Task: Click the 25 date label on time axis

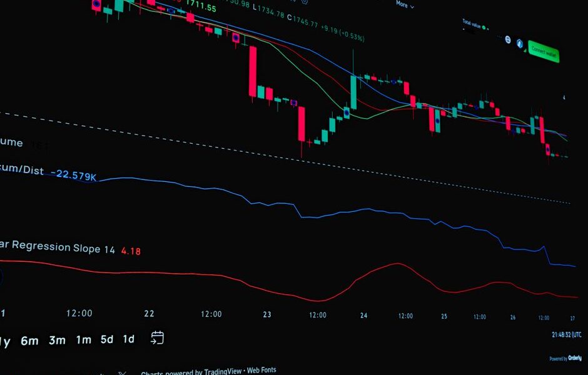Action: [x=444, y=316]
